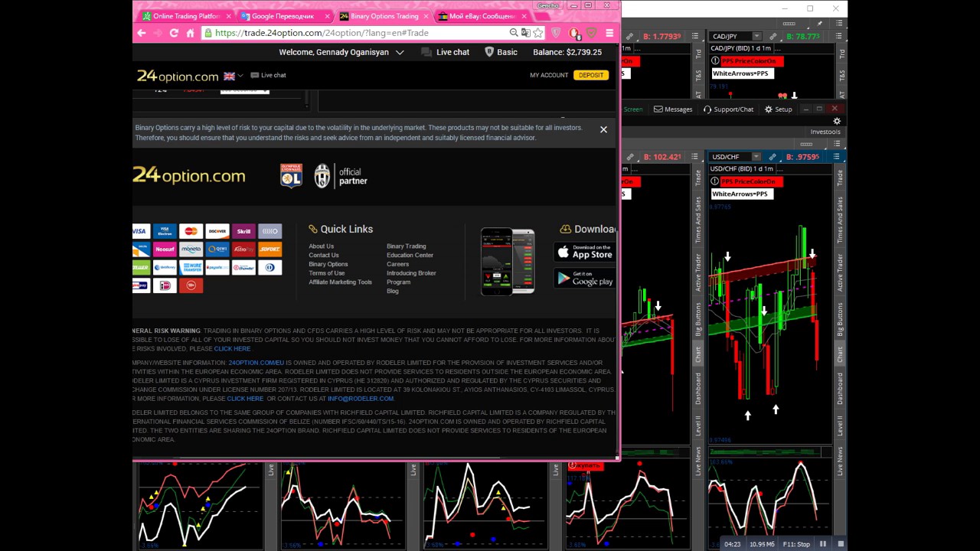Click the playback pause button at bottom right
This screenshot has width=980, height=551.
click(x=823, y=544)
